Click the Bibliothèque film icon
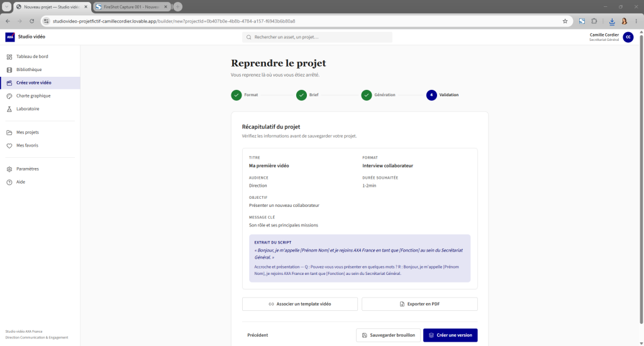Screen dimensions: 644x346 tap(9, 70)
